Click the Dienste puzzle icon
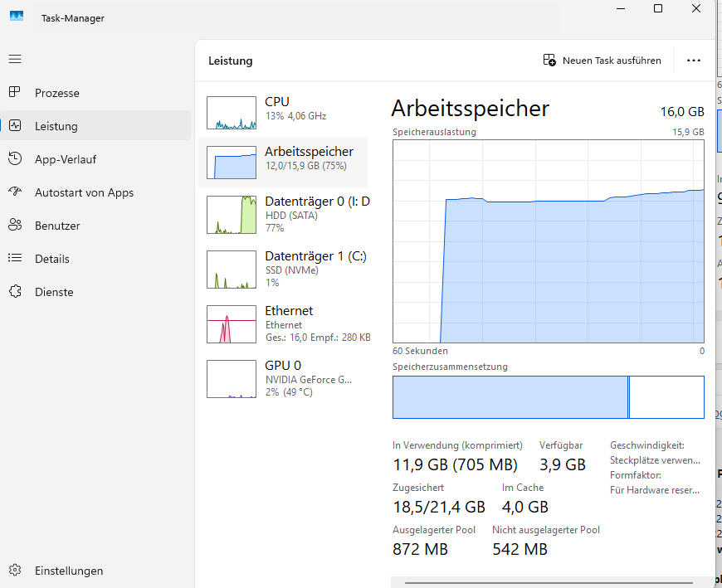The image size is (722, 588). click(15, 291)
